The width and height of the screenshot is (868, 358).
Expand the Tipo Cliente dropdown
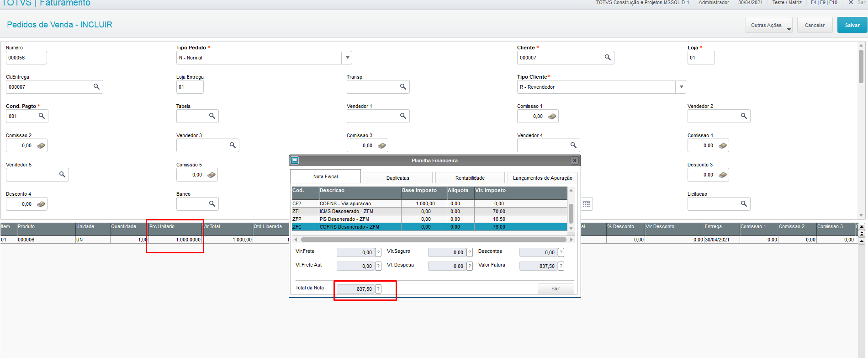[681, 87]
